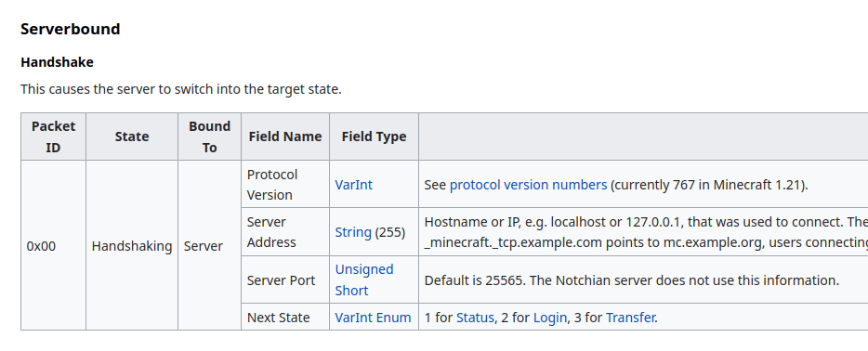Open the VarInt Enum link
This screenshot has height=351, width=868.
373,318
